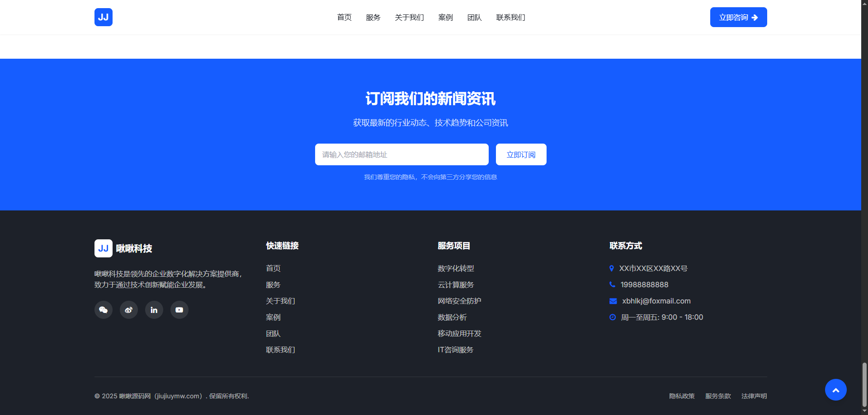Click footer quick link 首页
Screen dimensions: 868x415
click(274, 268)
